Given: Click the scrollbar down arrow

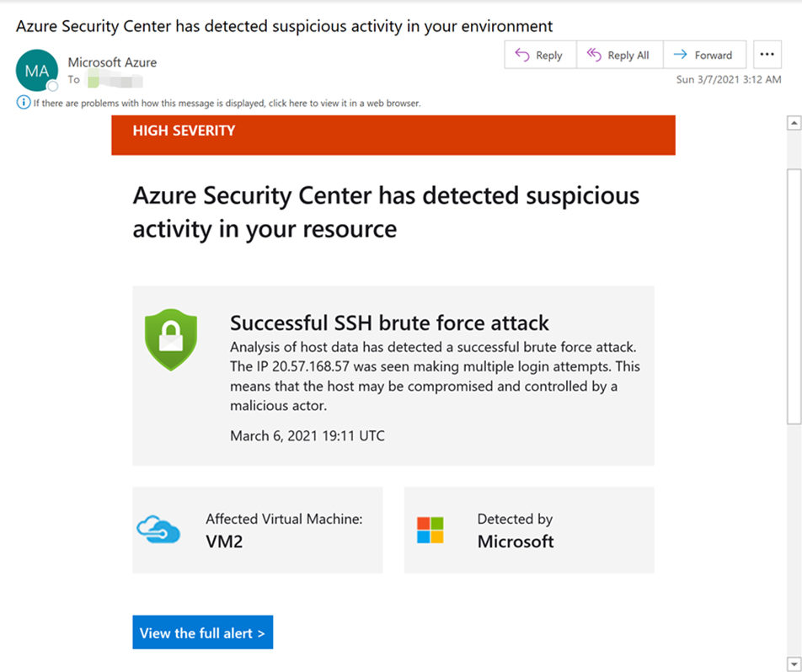Looking at the screenshot, I should pos(794,664).
